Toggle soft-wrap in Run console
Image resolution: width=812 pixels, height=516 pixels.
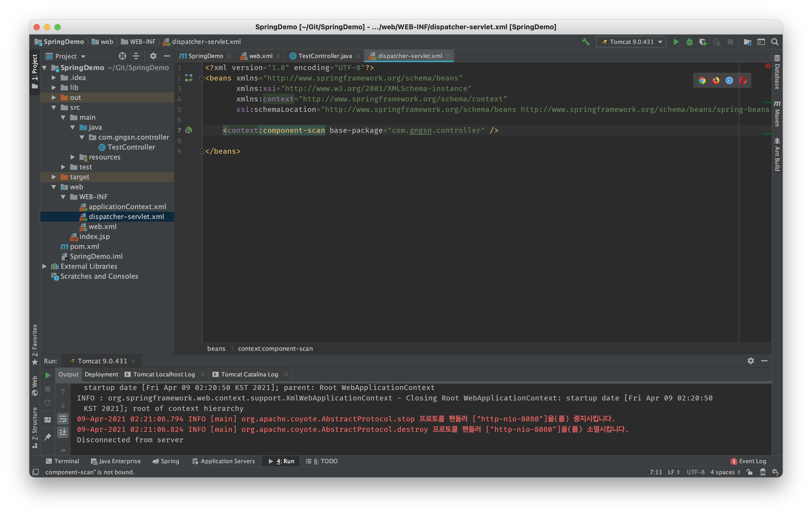point(63,419)
